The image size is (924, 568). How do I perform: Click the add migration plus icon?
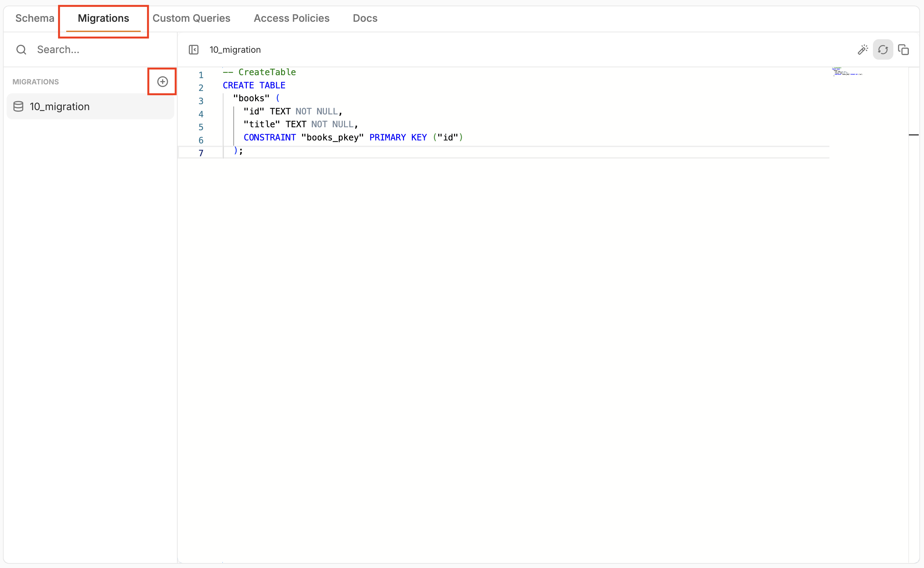point(162,81)
